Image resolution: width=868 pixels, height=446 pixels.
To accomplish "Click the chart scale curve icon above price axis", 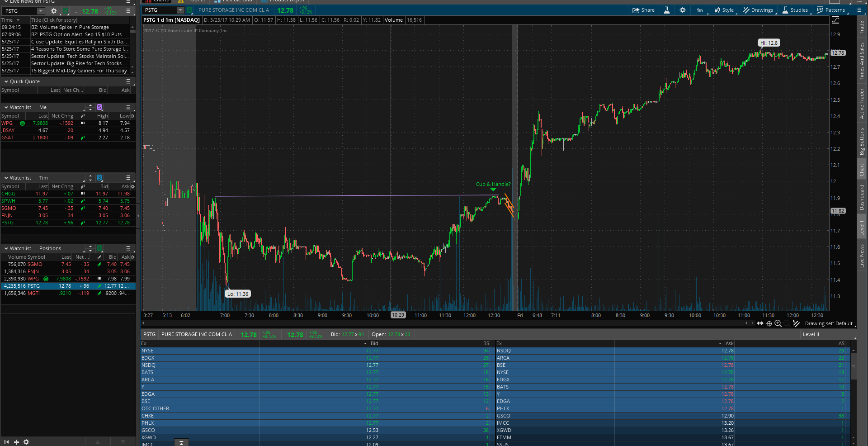I will tap(835, 20).
